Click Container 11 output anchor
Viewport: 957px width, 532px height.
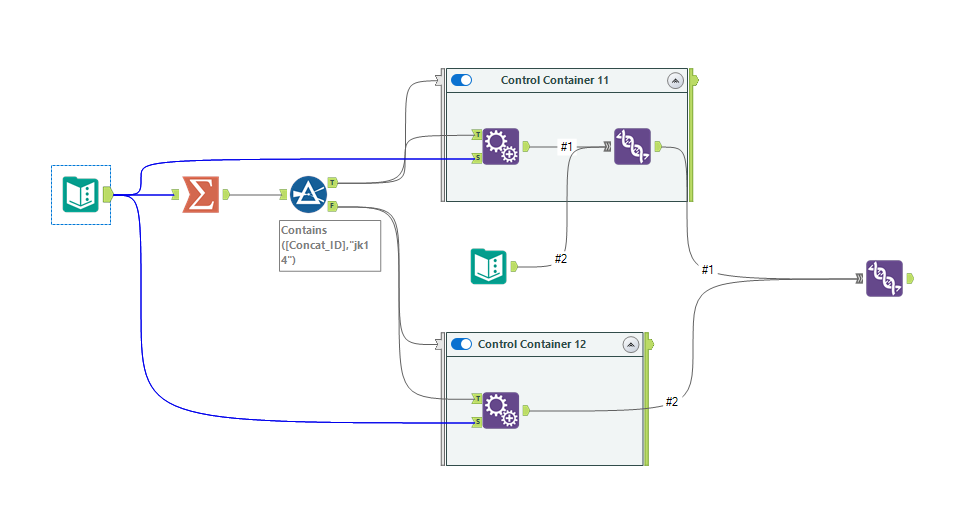tap(695, 80)
